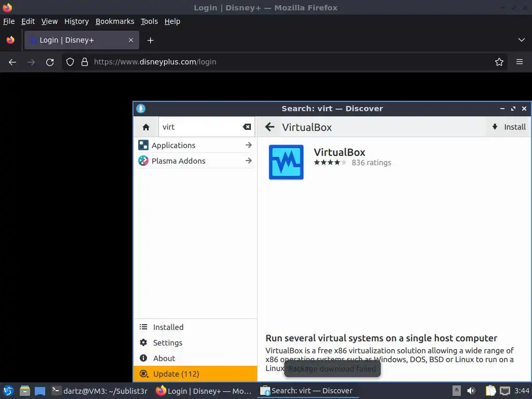Screen dimensions: 532x399
Task: Expand Plasma Addons using its arrow
Action: pyautogui.click(x=249, y=161)
